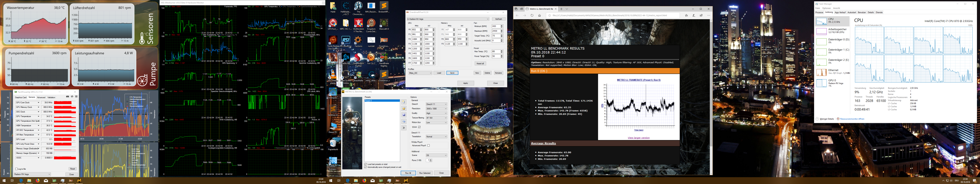The height and width of the screenshot is (184, 980).
Task: Click Run All in Metro benchmark
Action: tap(408, 173)
